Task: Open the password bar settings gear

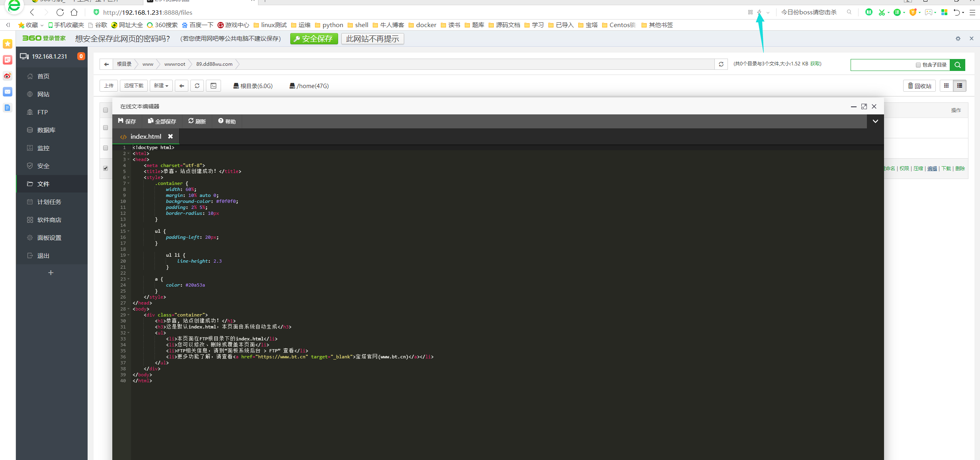Action: point(958,39)
